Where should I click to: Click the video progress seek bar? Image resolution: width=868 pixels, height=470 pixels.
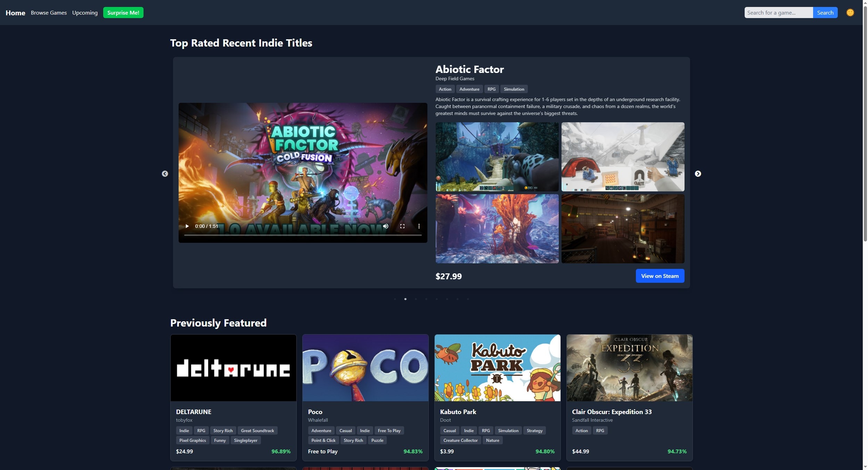pos(302,235)
